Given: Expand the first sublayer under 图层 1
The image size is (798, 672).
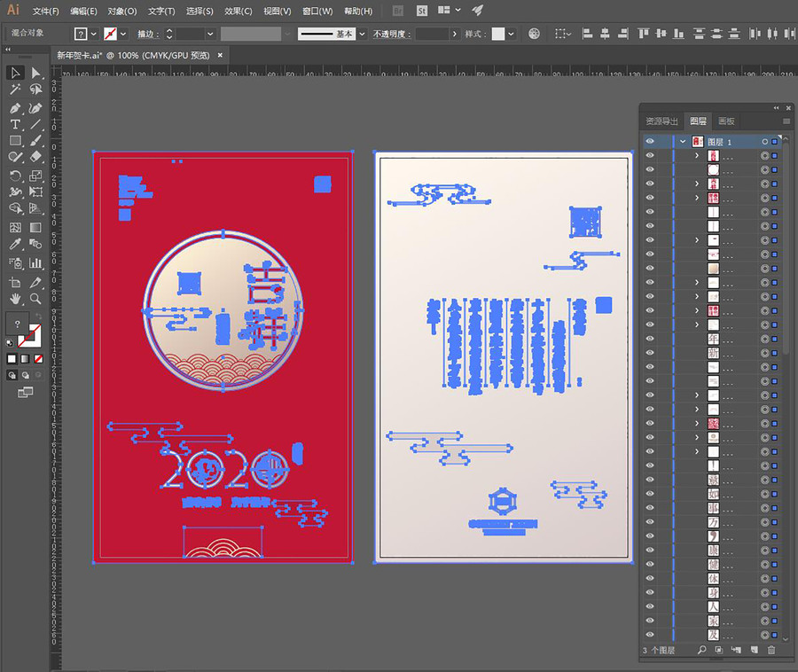Looking at the screenshot, I should 697,156.
